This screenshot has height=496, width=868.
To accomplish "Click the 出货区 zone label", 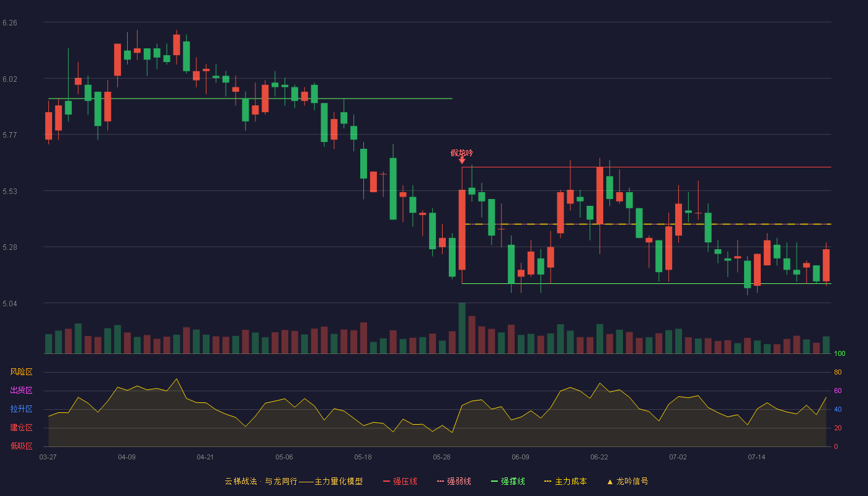I will pyautogui.click(x=21, y=391).
